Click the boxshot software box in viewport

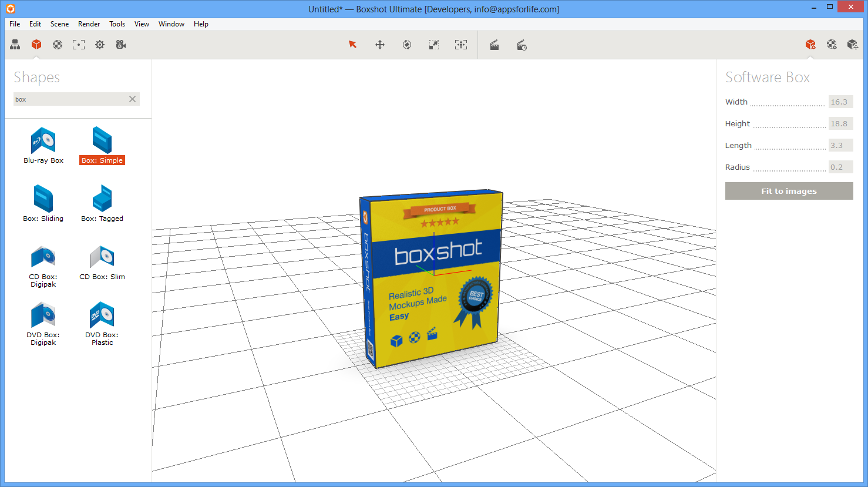[432, 279]
